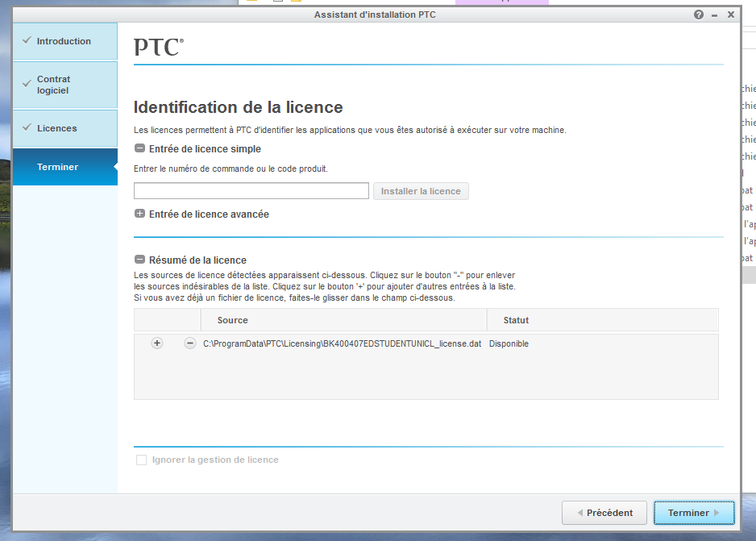The height and width of the screenshot is (541, 756).
Task: Remove the license source with minus icon
Action: [190, 343]
